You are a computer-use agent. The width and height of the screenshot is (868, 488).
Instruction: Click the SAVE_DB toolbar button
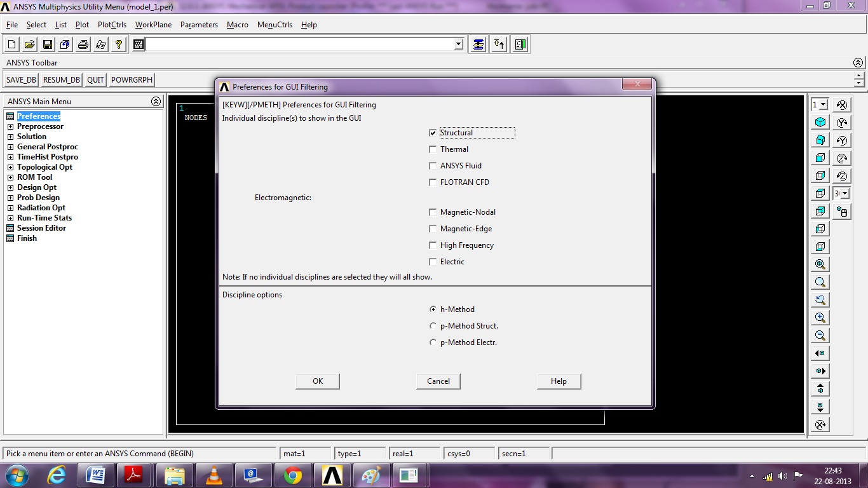point(21,80)
